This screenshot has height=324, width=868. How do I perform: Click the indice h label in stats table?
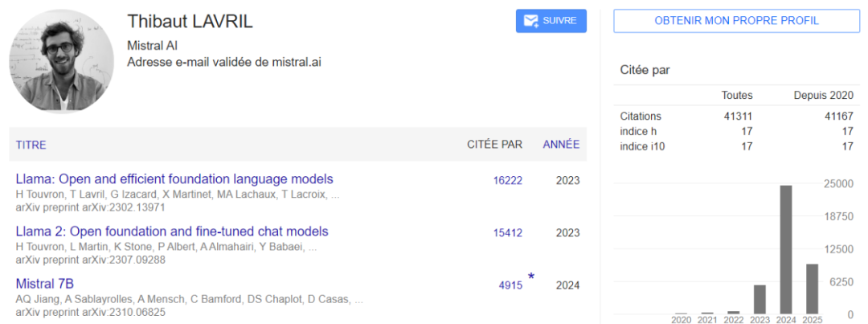pos(639,131)
